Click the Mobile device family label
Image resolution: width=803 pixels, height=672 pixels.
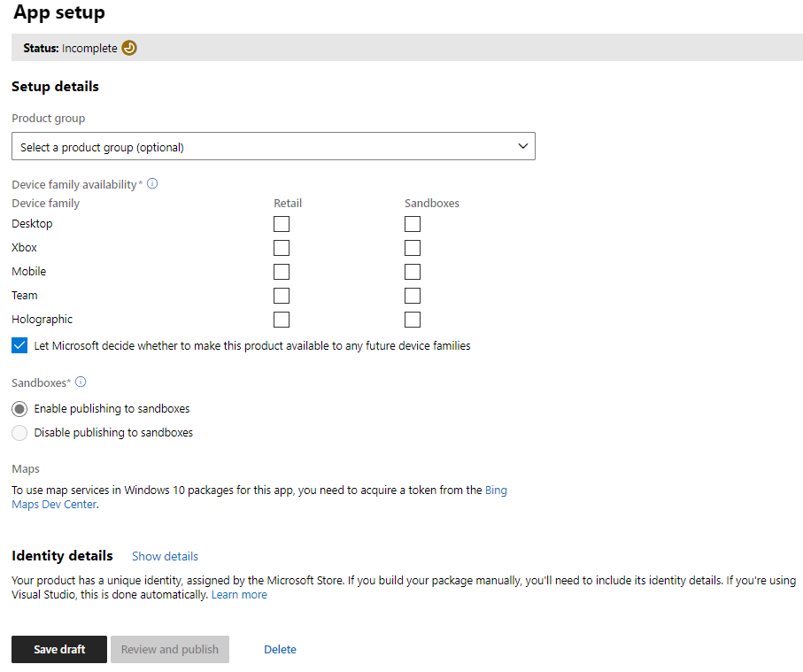29,272
